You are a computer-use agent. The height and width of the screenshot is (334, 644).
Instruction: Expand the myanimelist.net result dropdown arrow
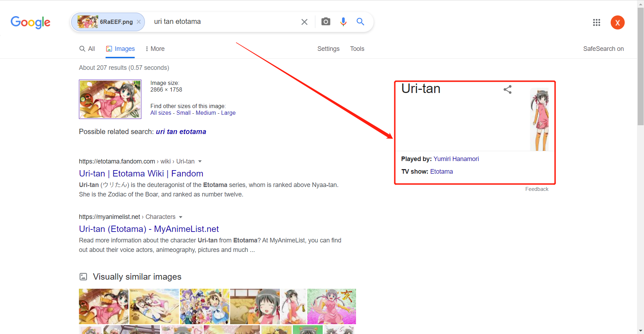pos(181,217)
